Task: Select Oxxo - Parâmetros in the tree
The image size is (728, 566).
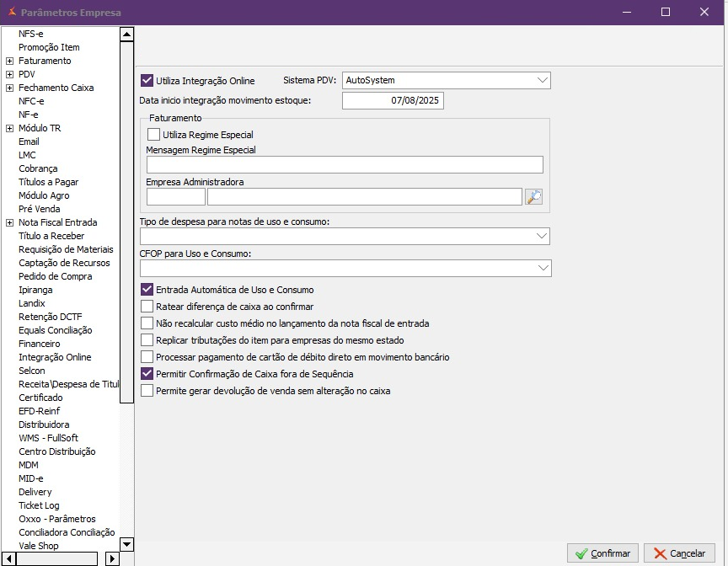Action: coord(57,518)
